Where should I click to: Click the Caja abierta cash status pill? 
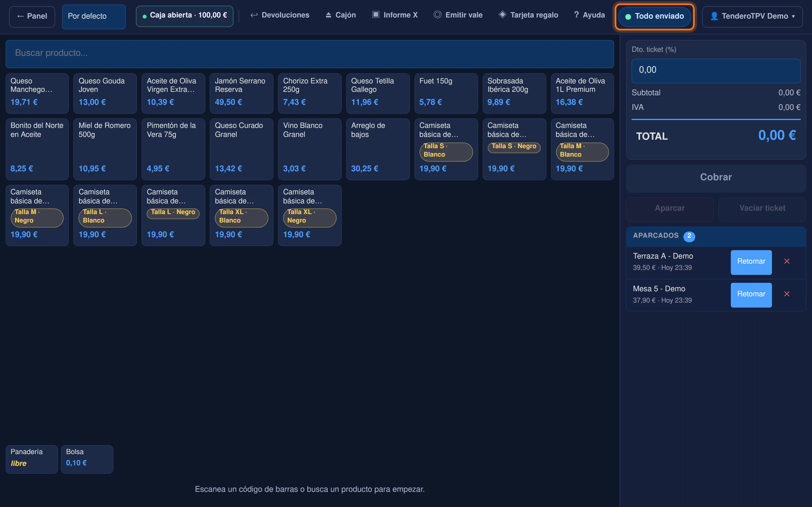tap(185, 16)
